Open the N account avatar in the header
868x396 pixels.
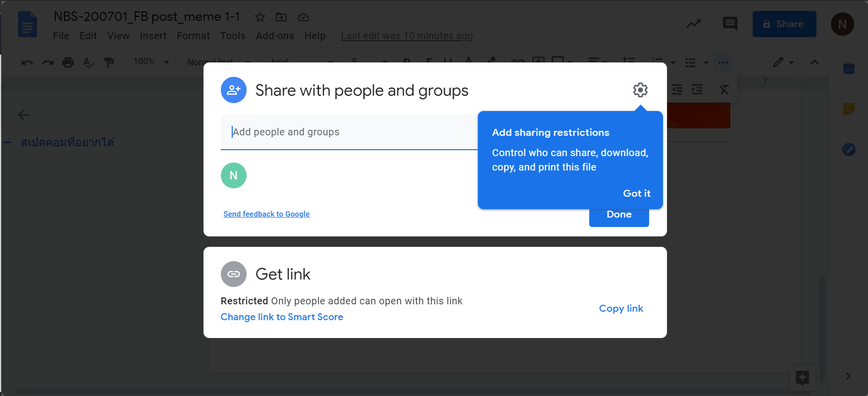click(x=842, y=24)
